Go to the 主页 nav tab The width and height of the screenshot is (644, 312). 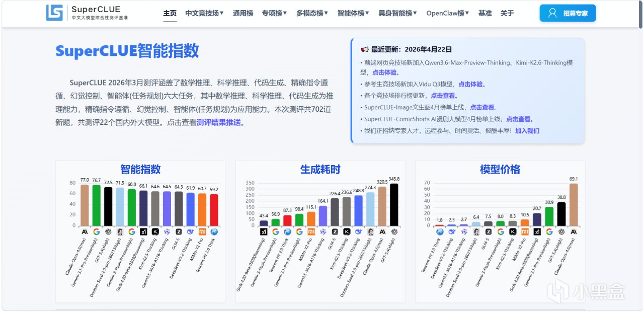(x=170, y=13)
